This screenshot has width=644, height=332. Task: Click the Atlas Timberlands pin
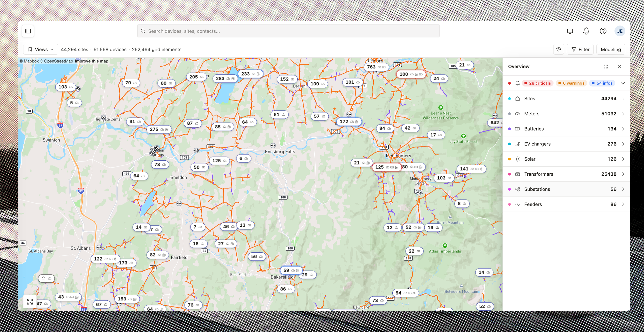445,246
